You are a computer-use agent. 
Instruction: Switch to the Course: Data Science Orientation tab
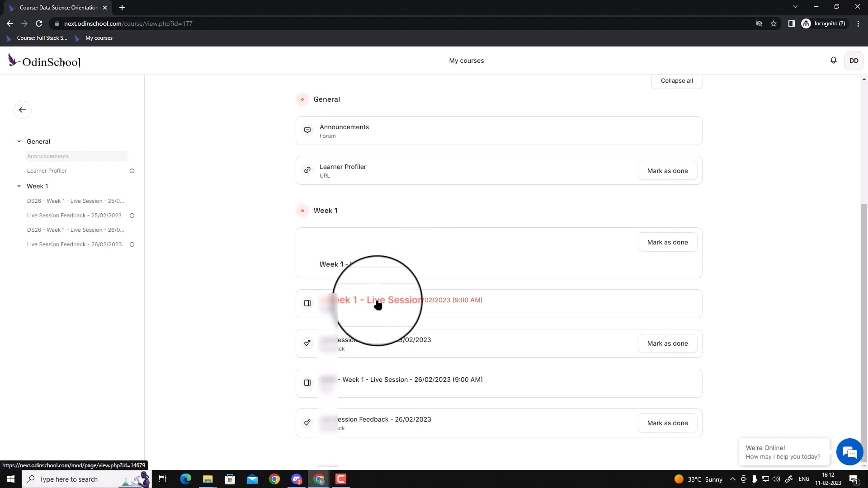click(57, 8)
